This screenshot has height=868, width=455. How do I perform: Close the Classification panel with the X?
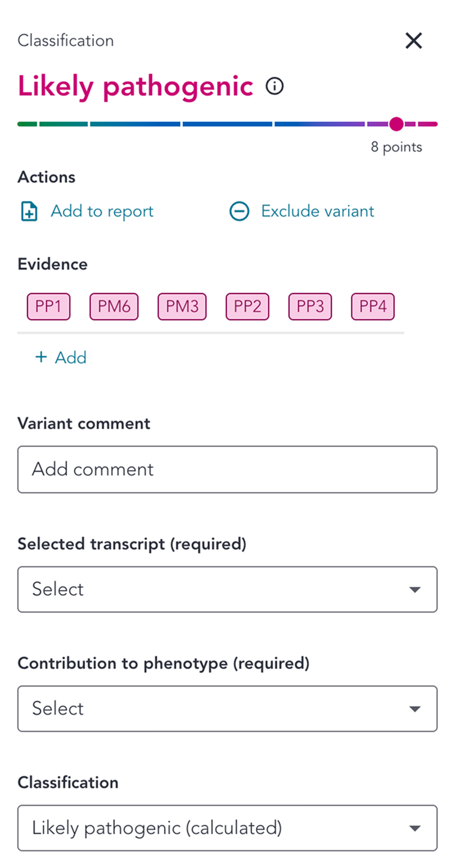[413, 41]
